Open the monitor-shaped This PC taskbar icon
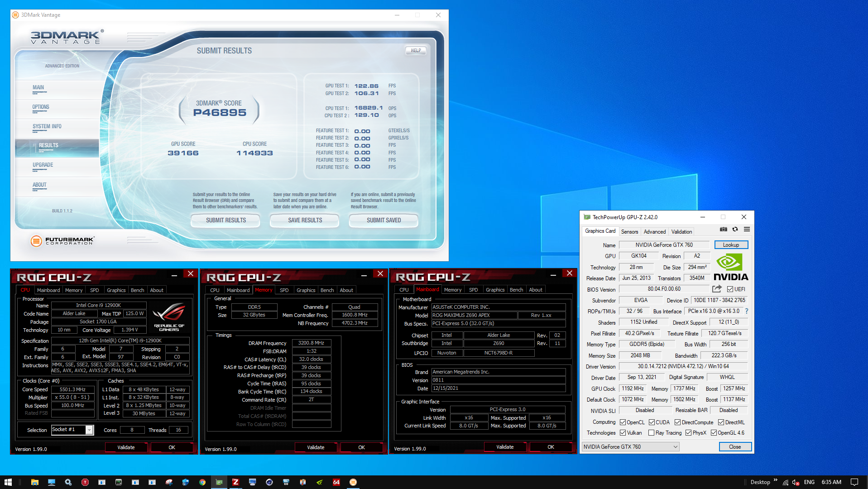 (x=52, y=482)
